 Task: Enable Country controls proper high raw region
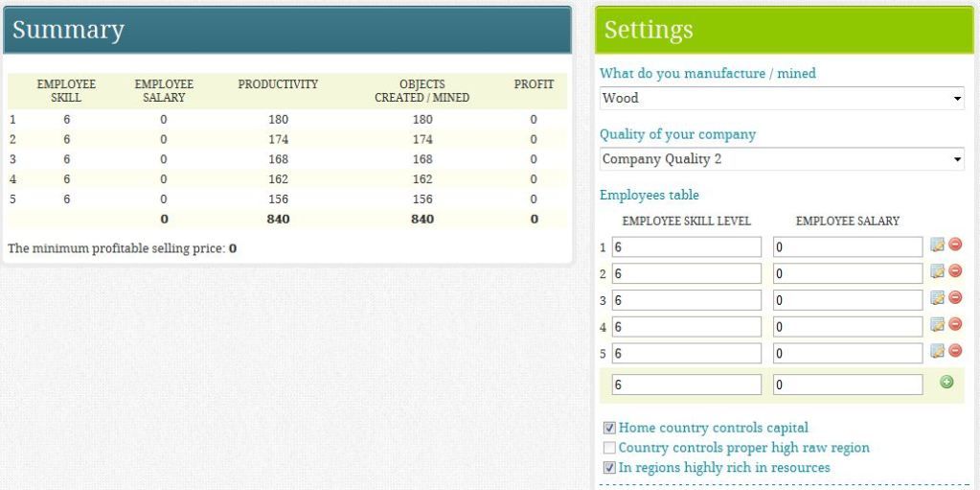pyautogui.click(x=609, y=449)
